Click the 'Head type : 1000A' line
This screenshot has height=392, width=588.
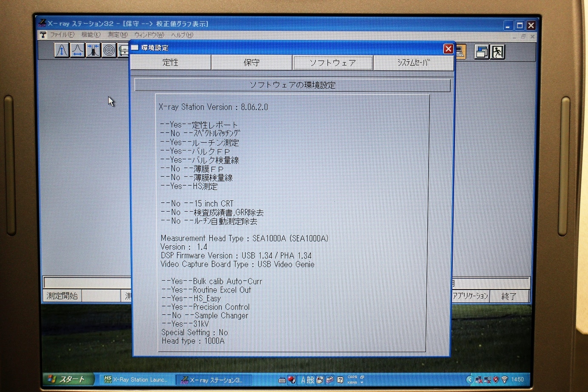(193, 341)
